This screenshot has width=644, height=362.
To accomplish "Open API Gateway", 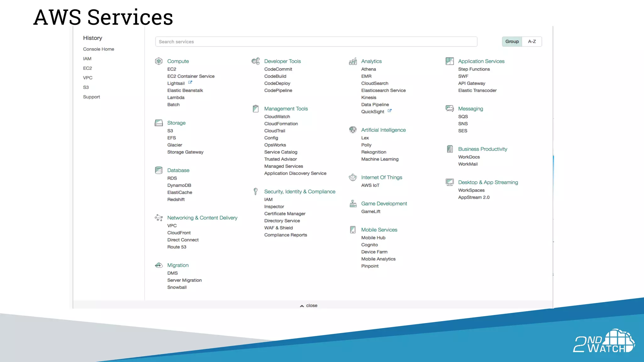I will (x=472, y=83).
